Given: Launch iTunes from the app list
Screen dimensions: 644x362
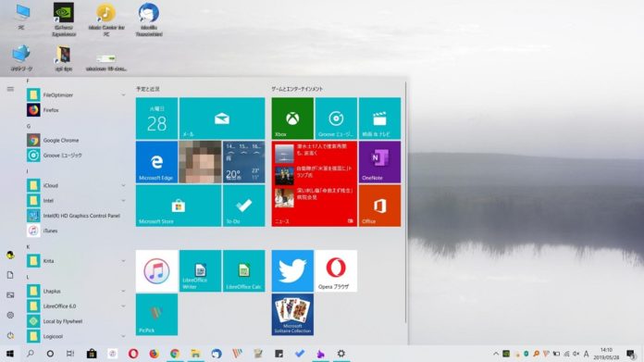Looking at the screenshot, I should [76, 231].
